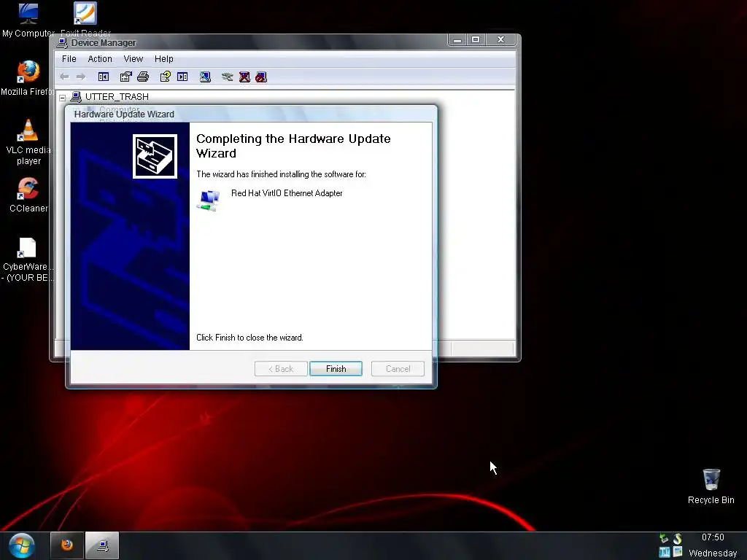The height and width of the screenshot is (560, 747).
Task: Click the 07:50 clock in the tray
Action: 713,537
